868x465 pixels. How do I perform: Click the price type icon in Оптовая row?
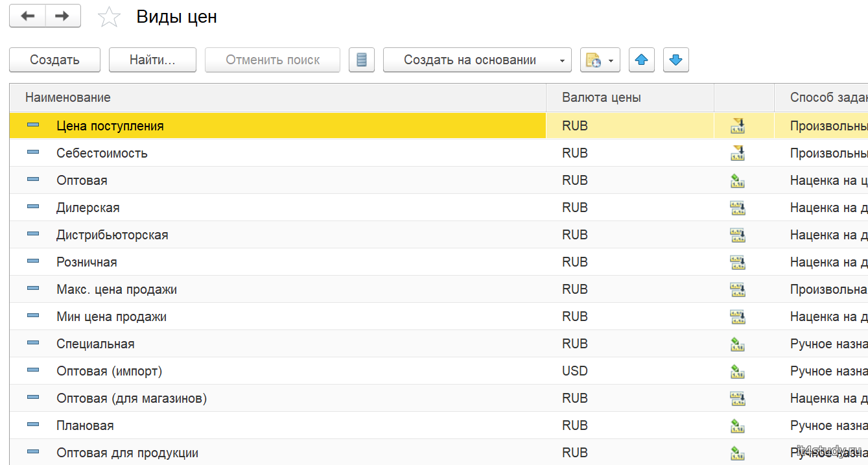click(737, 181)
